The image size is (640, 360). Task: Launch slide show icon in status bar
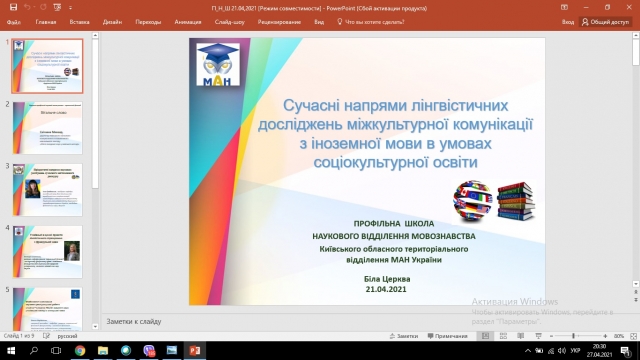point(538,336)
